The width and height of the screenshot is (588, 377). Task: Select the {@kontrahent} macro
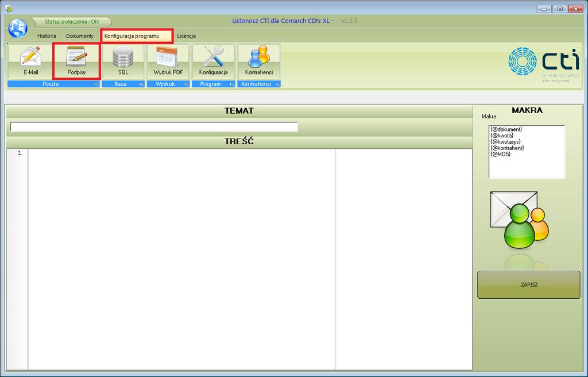point(507,148)
